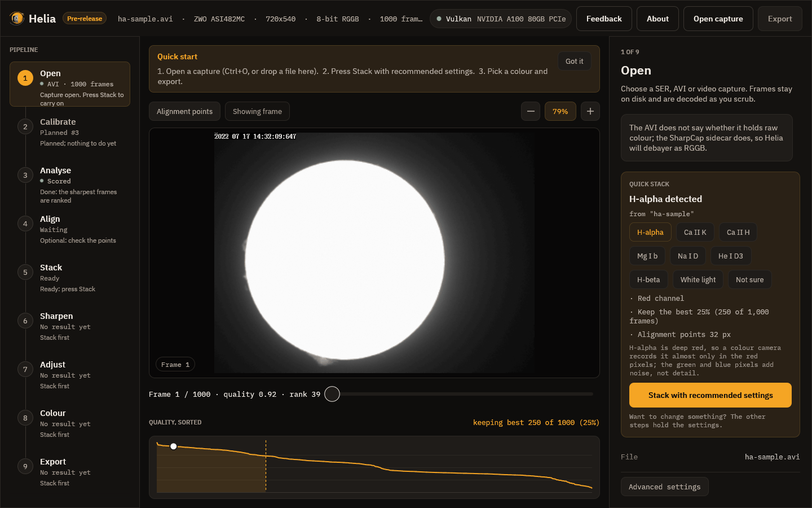
Task: Click the Vulkan NVIDIA A100 GPU status pill
Action: coord(501,19)
